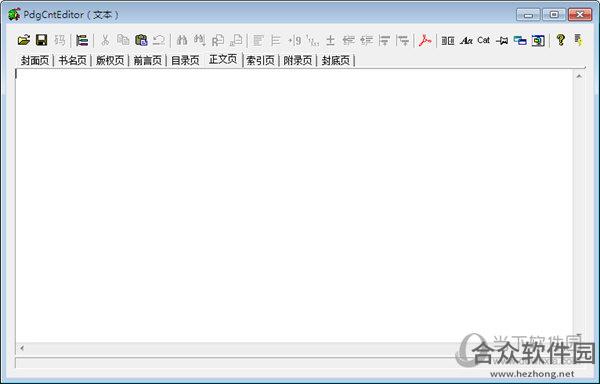Click the copy icon
Image resolution: width=600 pixels, height=384 pixels.
click(123, 40)
